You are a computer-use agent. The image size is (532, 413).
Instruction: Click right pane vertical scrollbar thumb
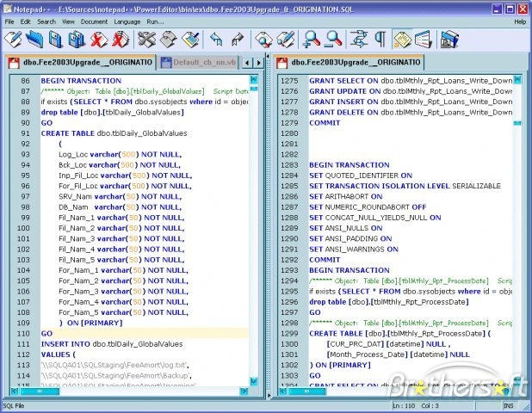(517, 123)
